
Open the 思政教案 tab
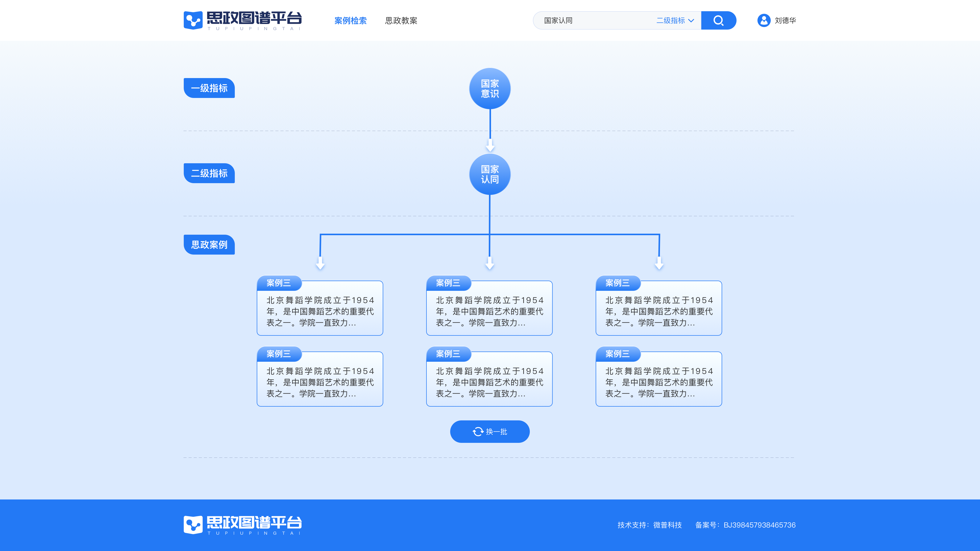[x=401, y=20]
